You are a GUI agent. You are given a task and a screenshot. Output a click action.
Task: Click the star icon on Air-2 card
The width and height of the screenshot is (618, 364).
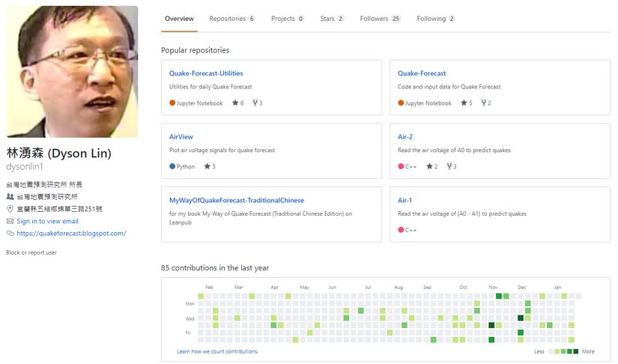(x=430, y=166)
